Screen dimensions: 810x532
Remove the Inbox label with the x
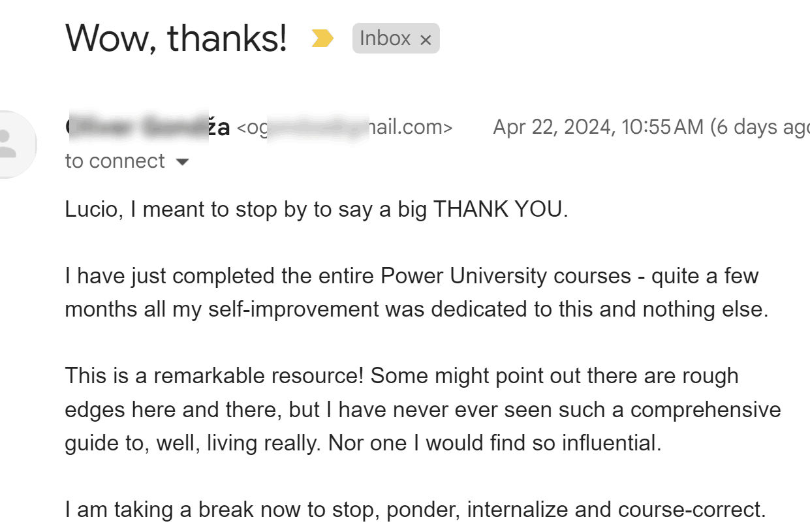click(x=426, y=40)
